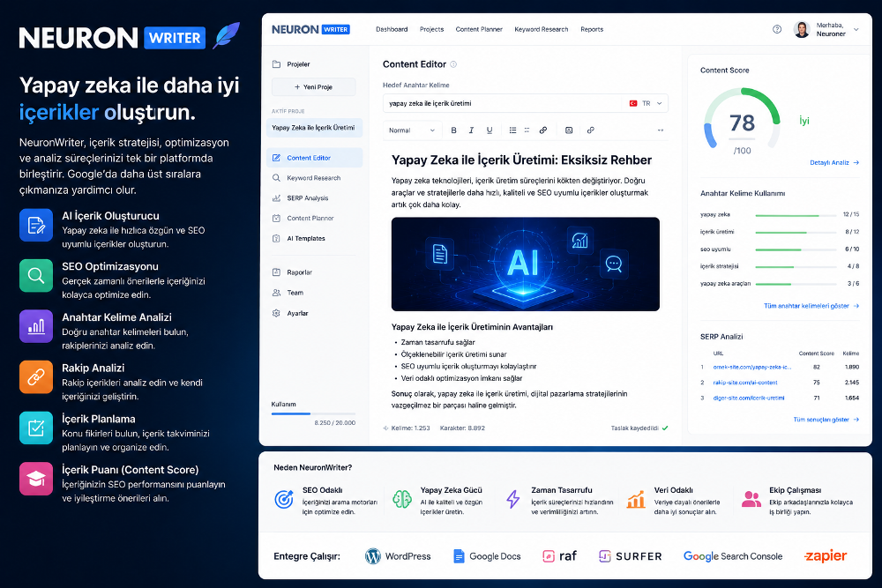The image size is (882, 588).
Task: Click the first link icon after lists
Action: [x=542, y=130]
